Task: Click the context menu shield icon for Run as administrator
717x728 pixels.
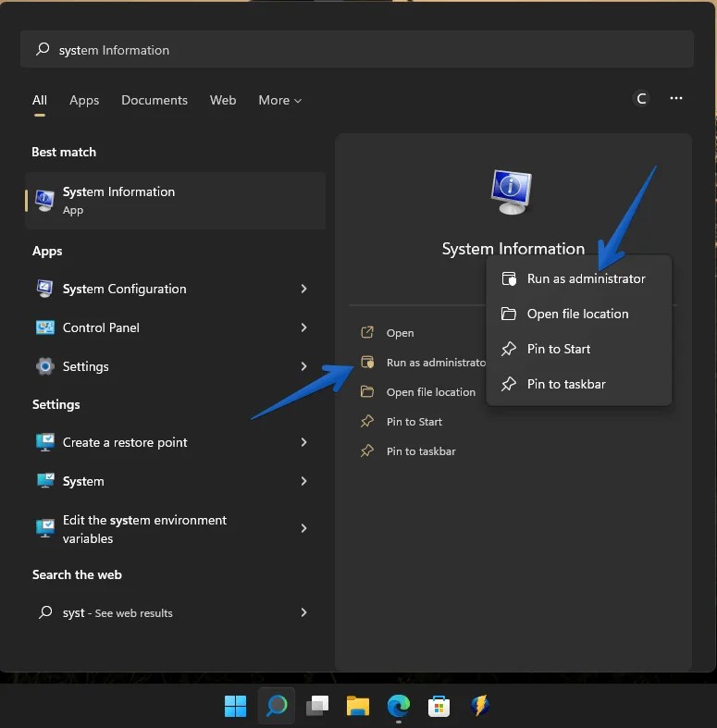Action: [x=509, y=278]
